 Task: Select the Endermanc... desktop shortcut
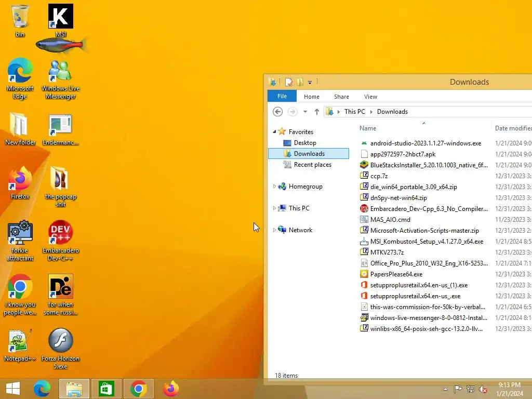60,129
